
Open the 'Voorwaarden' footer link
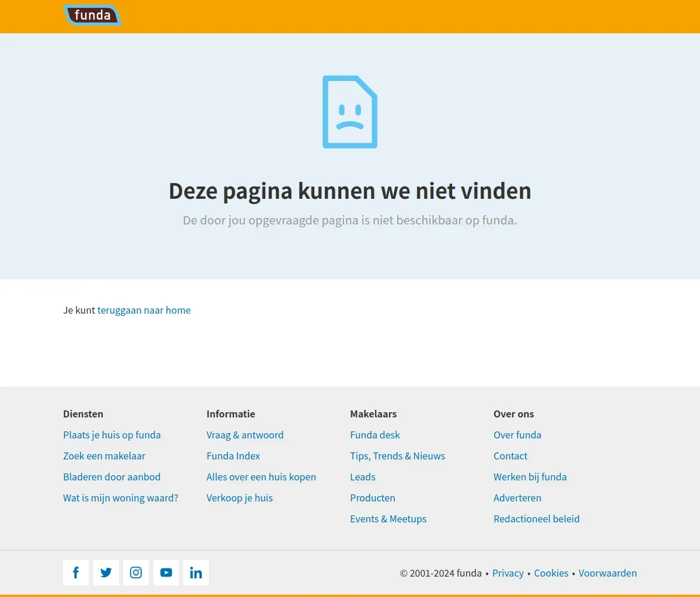(608, 573)
